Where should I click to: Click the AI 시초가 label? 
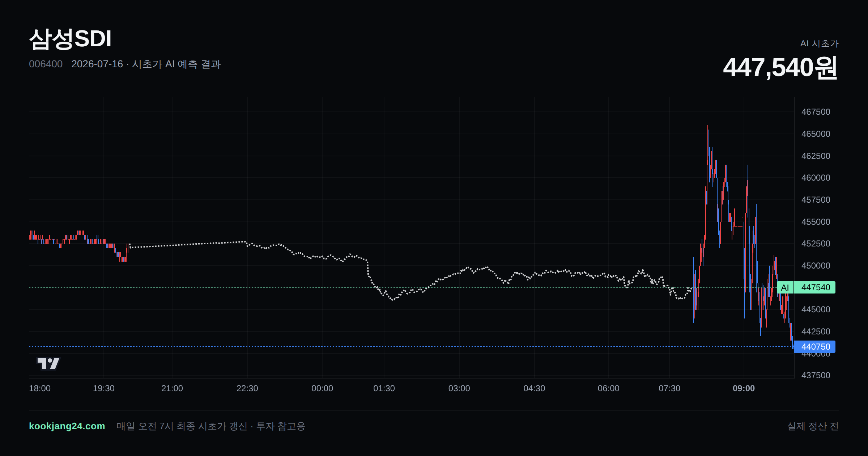819,43
